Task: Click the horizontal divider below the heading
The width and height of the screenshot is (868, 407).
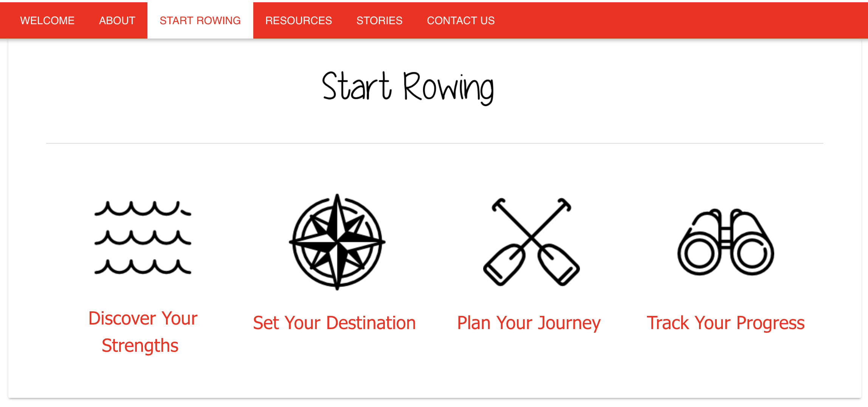Action: click(x=434, y=143)
